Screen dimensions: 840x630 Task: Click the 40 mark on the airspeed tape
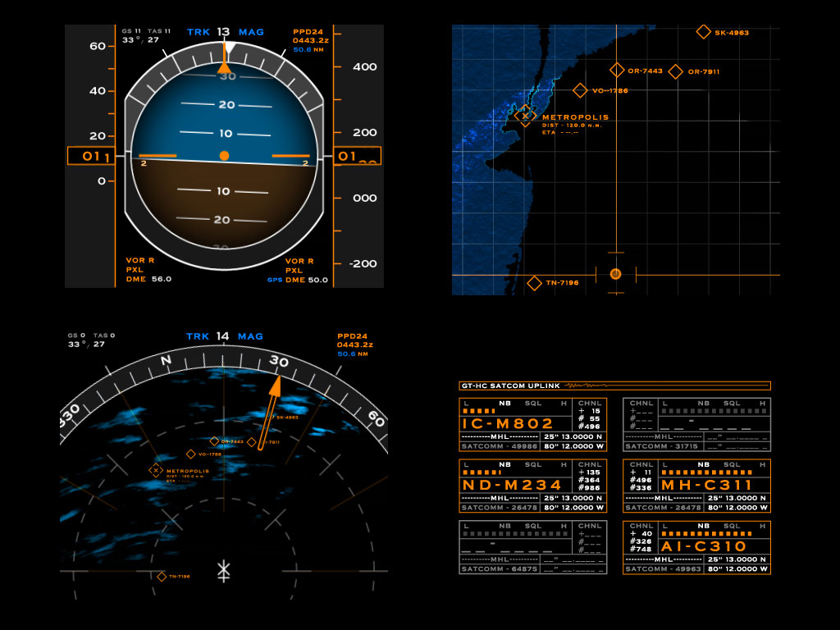98,90
